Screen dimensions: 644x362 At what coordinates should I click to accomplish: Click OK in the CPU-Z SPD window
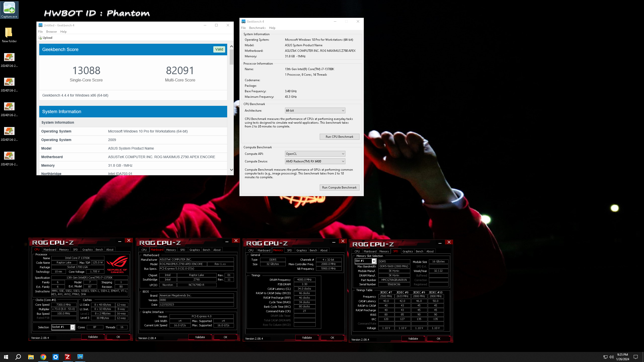[438, 339]
